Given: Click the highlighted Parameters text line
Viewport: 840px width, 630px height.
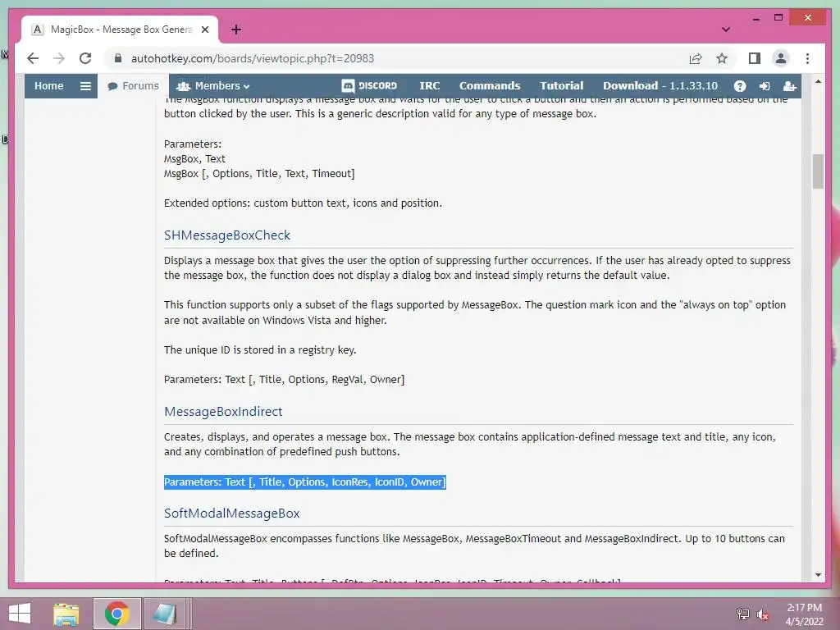Looking at the screenshot, I should [x=305, y=482].
